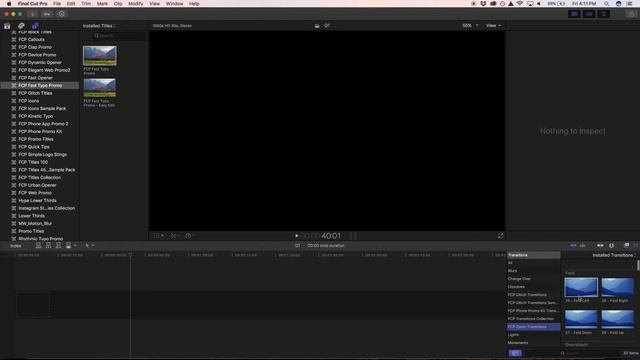Open the viewer View options dropdown
The height and width of the screenshot is (360, 640).
pyautogui.click(x=493, y=25)
